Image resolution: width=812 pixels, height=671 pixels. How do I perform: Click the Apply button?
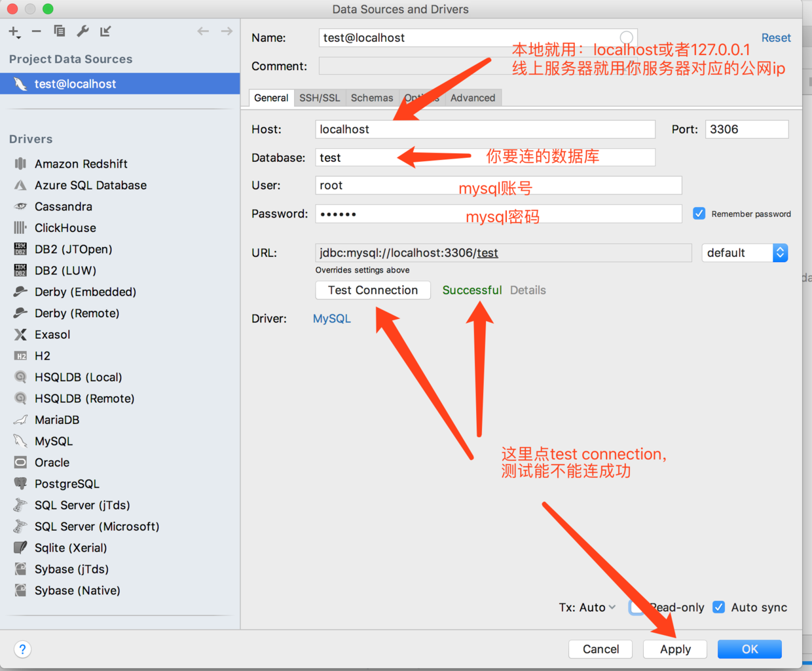click(x=675, y=649)
